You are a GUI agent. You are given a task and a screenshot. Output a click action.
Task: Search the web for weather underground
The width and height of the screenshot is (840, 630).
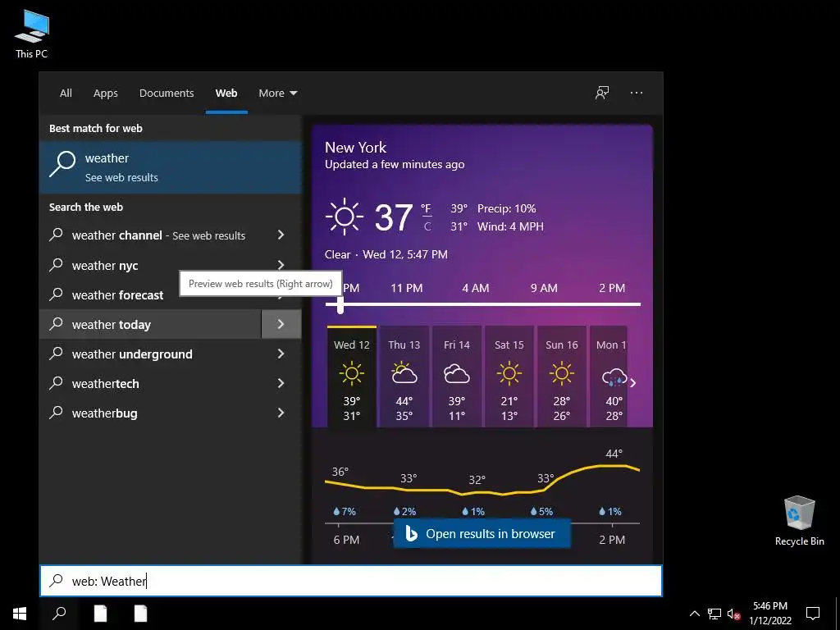pos(151,354)
